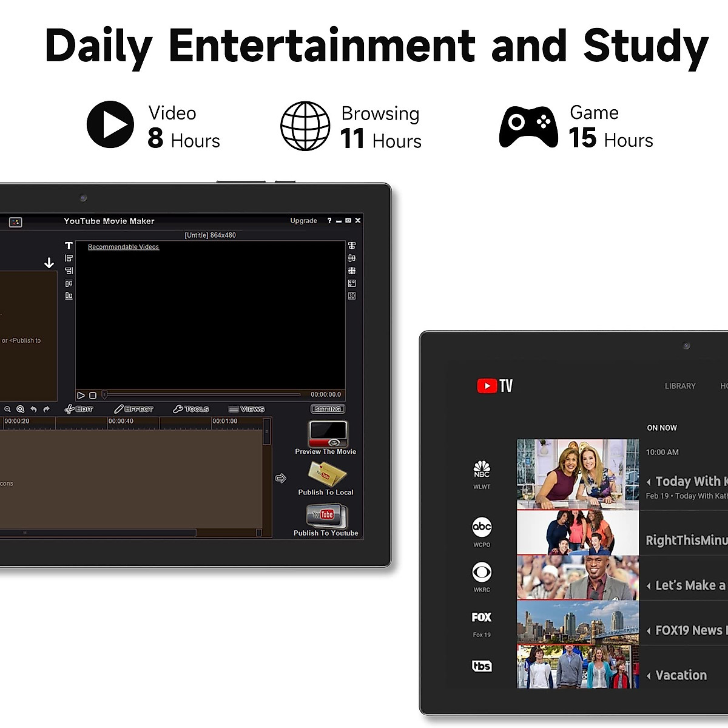Toggle the 3D icon beside preview
Screen dimensions: 728x728
tap(352, 296)
